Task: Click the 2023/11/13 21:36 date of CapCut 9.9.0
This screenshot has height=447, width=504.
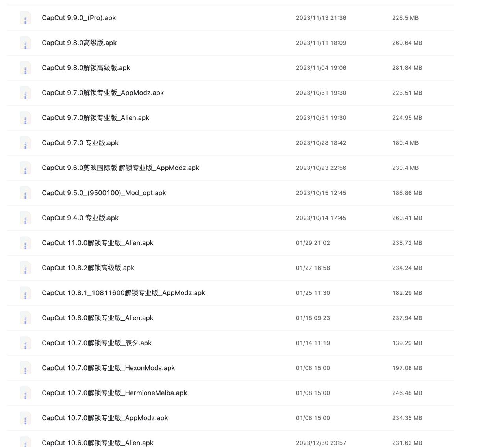Action: click(x=321, y=18)
